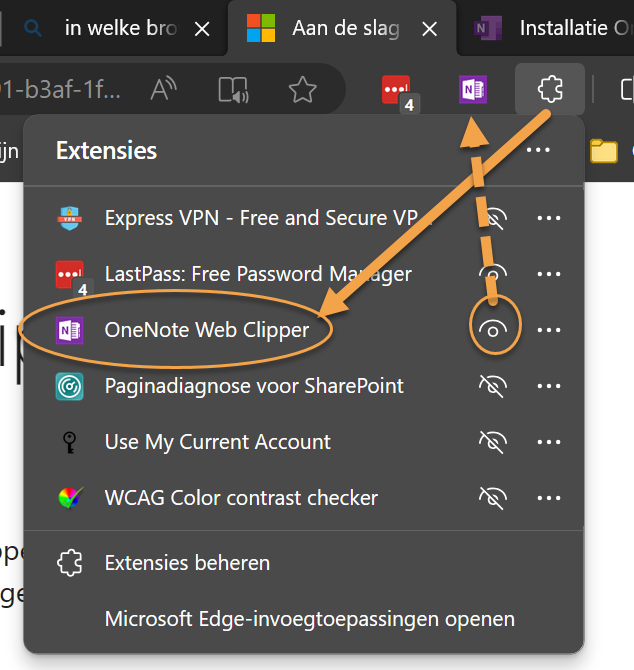Click the Extensions puzzle toolbar button
Screen dimensions: 634x670
pyautogui.click(x=548, y=91)
